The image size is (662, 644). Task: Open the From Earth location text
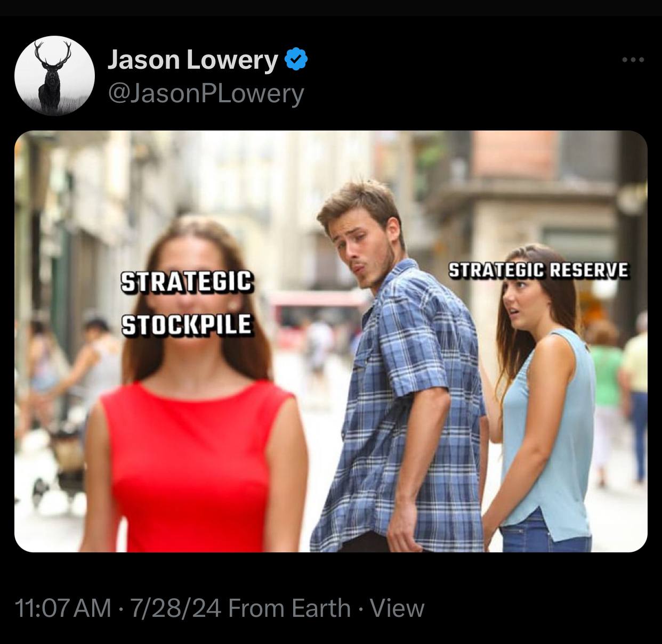[289, 608]
